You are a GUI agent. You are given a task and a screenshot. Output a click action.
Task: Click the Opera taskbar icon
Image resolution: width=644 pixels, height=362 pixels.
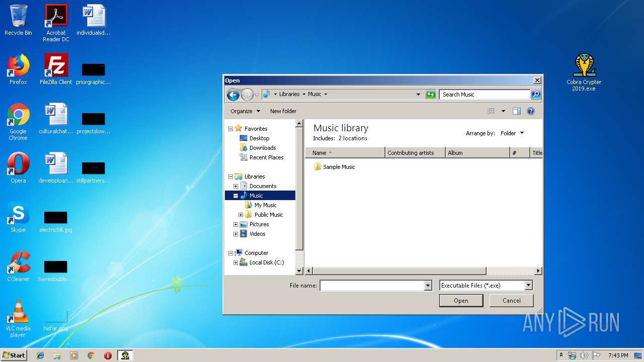[x=108, y=355]
